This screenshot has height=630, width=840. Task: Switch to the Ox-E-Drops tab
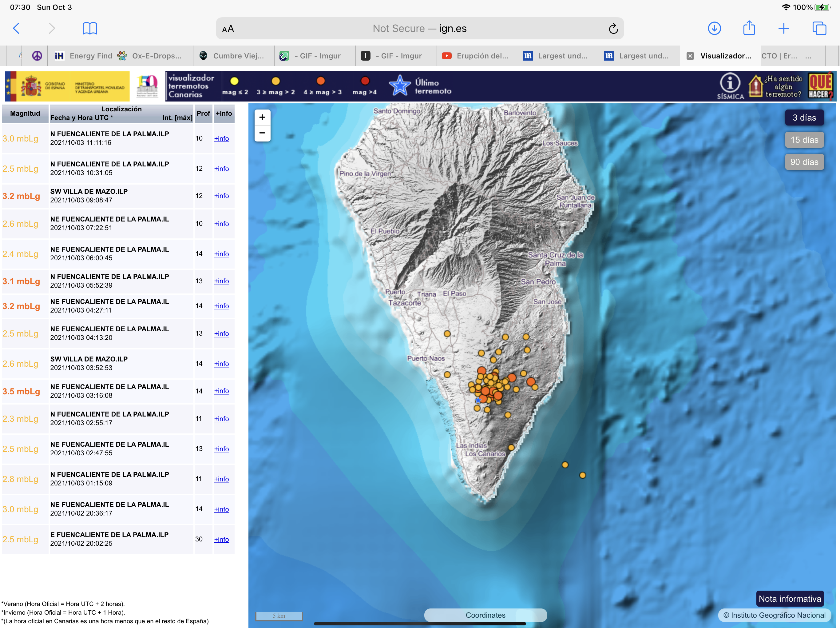[x=153, y=56]
